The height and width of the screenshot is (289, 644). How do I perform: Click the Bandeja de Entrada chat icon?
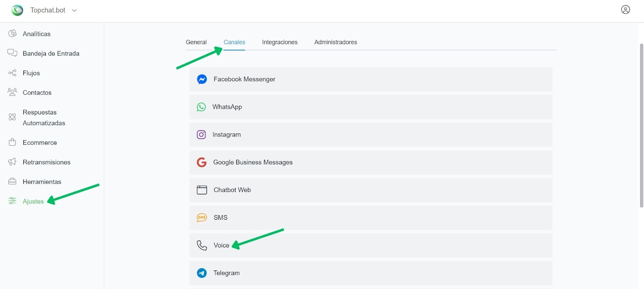[12, 53]
